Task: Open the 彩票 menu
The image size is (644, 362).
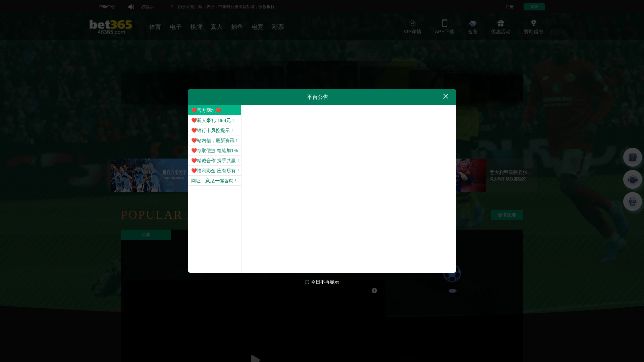Action: [278, 27]
